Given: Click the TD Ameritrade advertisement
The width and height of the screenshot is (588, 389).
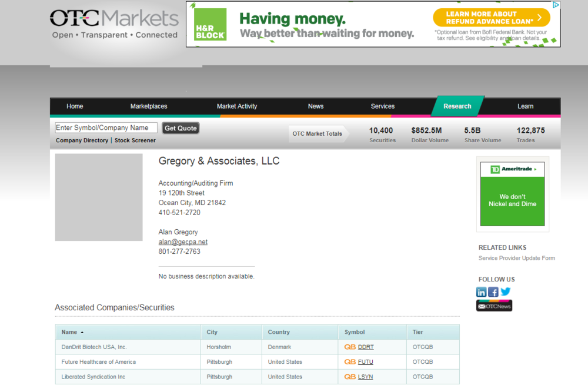Looking at the screenshot, I should [512, 194].
